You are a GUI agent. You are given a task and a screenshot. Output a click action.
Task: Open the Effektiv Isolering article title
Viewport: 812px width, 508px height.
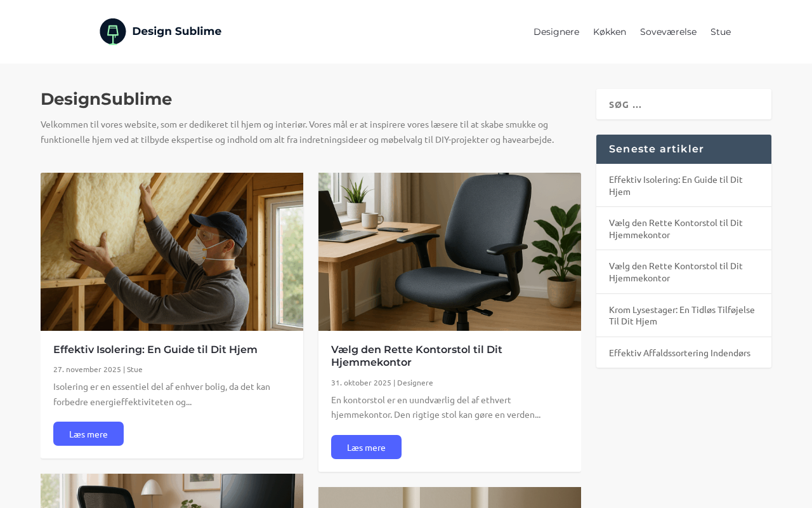click(x=155, y=349)
